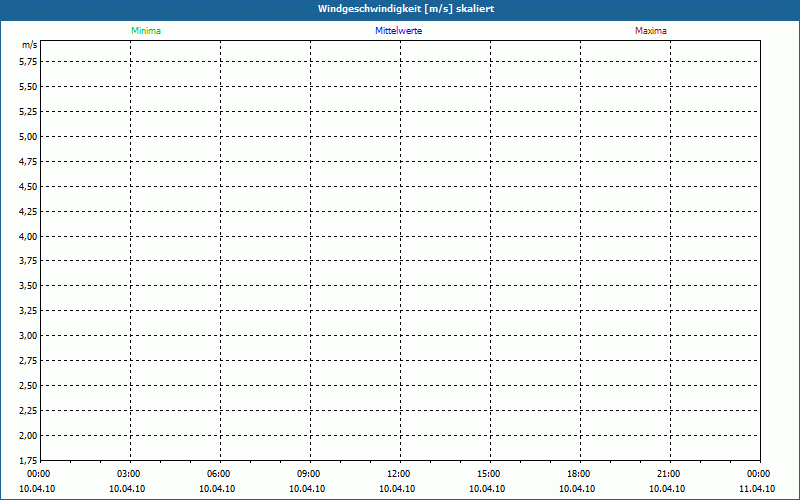Click the 15:00 time marker

[488, 473]
